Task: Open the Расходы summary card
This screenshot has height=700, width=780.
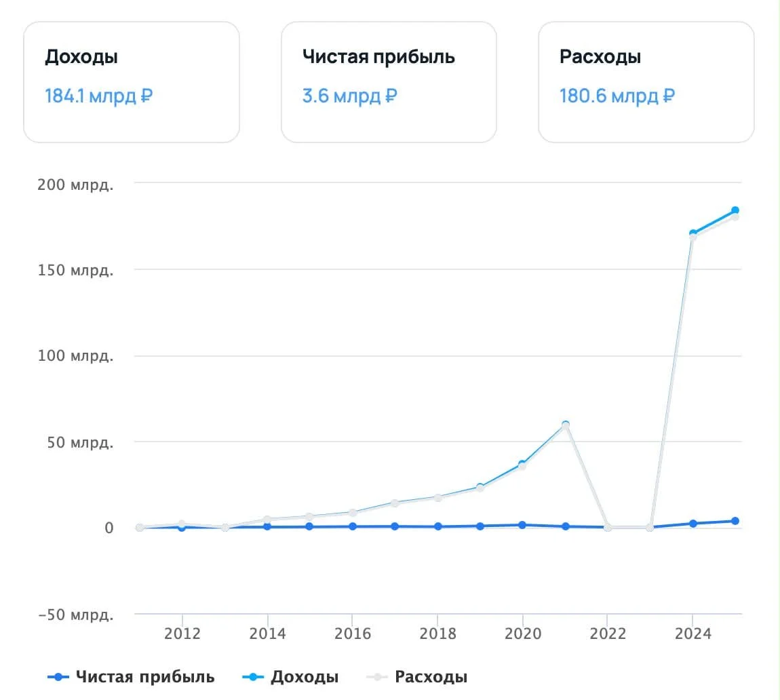Action: pyautogui.click(x=646, y=82)
